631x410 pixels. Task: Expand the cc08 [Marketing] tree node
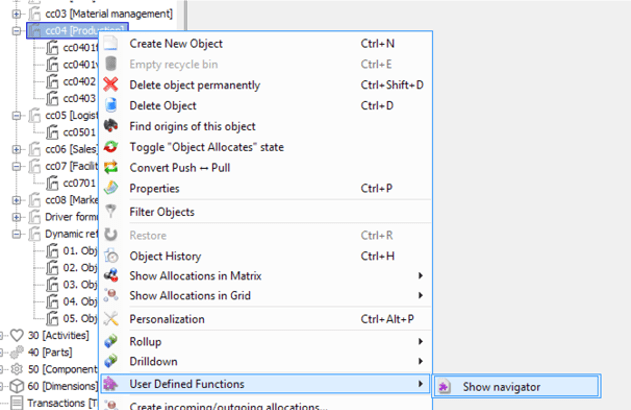point(16,200)
